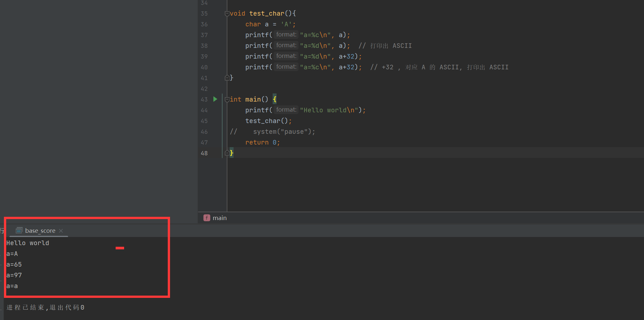Click commented system("pause") line
This screenshot has width=644, height=320.
(x=273, y=132)
